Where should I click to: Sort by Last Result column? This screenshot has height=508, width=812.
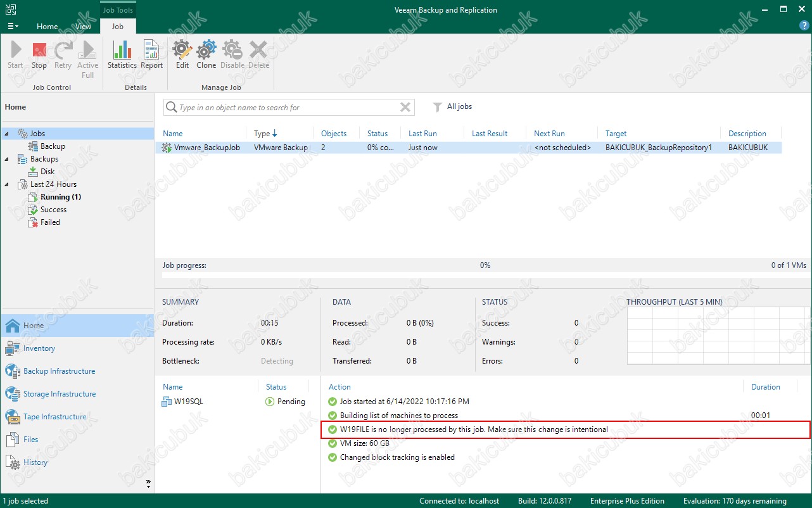click(x=490, y=134)
